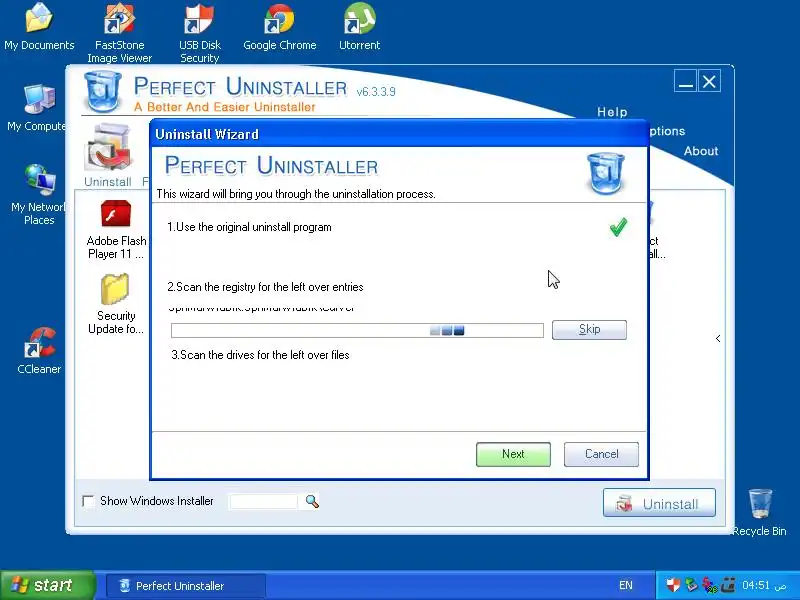The height and width of the screenshot is (600, 800).
Task: Enable Show Windows Installer checkbox
Action: tap(88, 502)
